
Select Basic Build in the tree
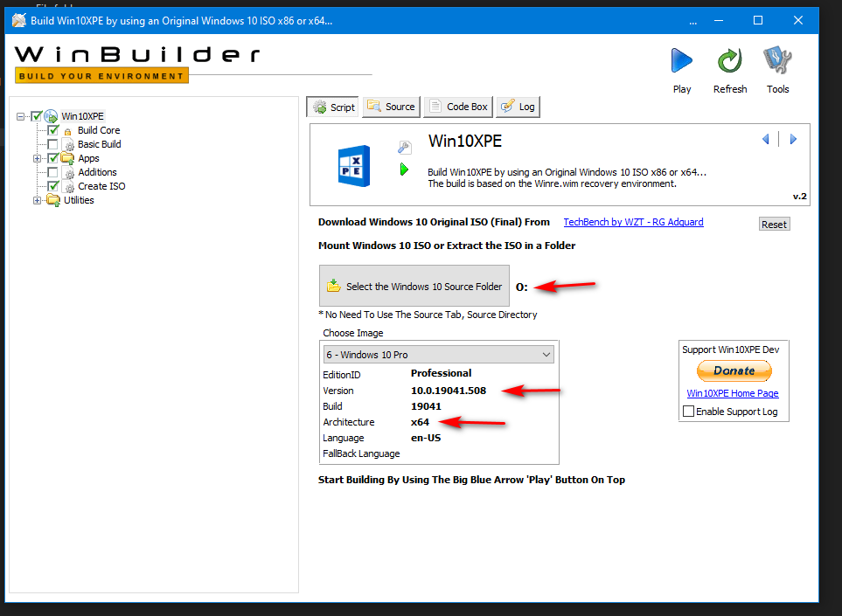coord(100,144)
